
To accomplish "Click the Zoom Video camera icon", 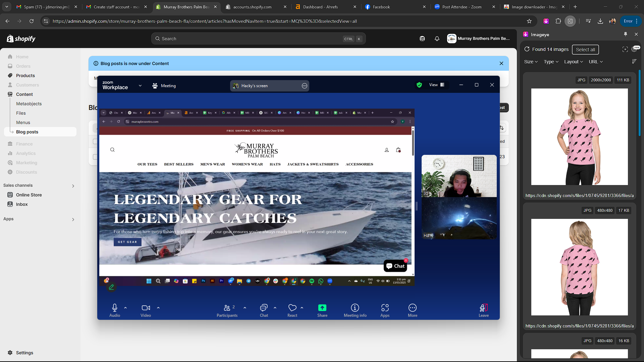I will 146,308.
